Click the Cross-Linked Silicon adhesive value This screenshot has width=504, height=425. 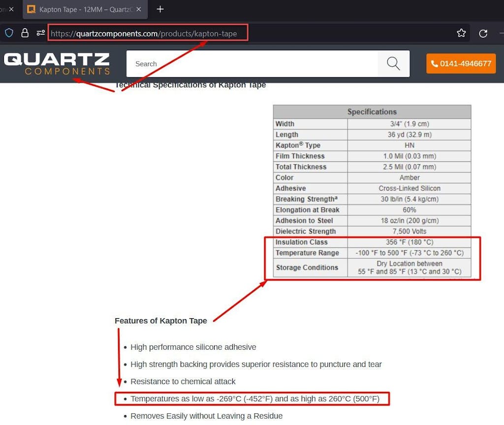pos(409,188)
